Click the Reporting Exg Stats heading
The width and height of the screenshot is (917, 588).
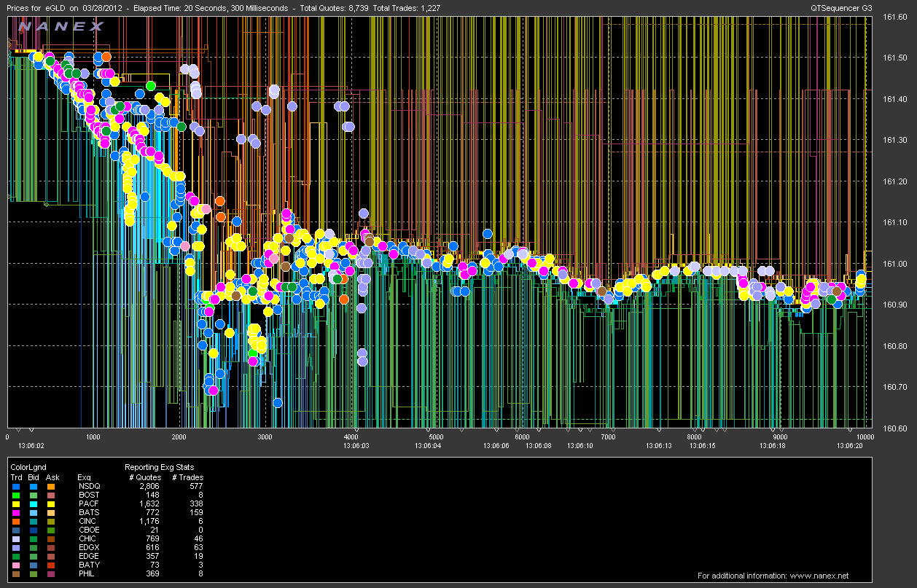click(159, 467)
